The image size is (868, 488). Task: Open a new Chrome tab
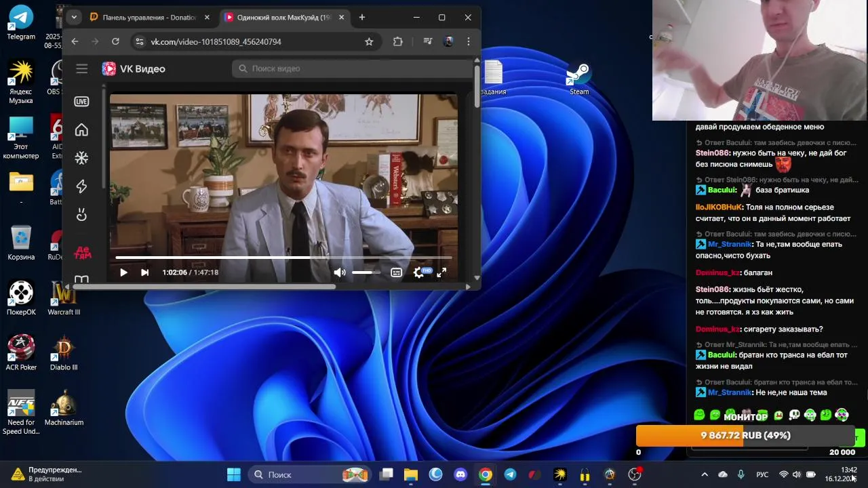tap(362, 18)
